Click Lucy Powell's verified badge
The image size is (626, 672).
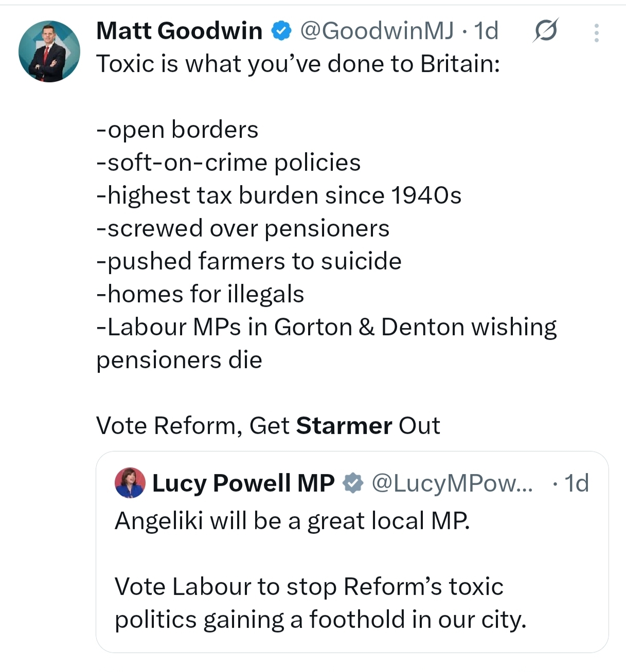(x=353, y=483)
